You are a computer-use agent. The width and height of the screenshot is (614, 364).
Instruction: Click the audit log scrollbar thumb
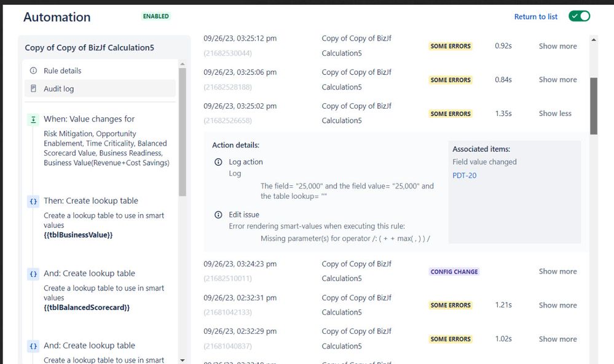click(594, 106)
